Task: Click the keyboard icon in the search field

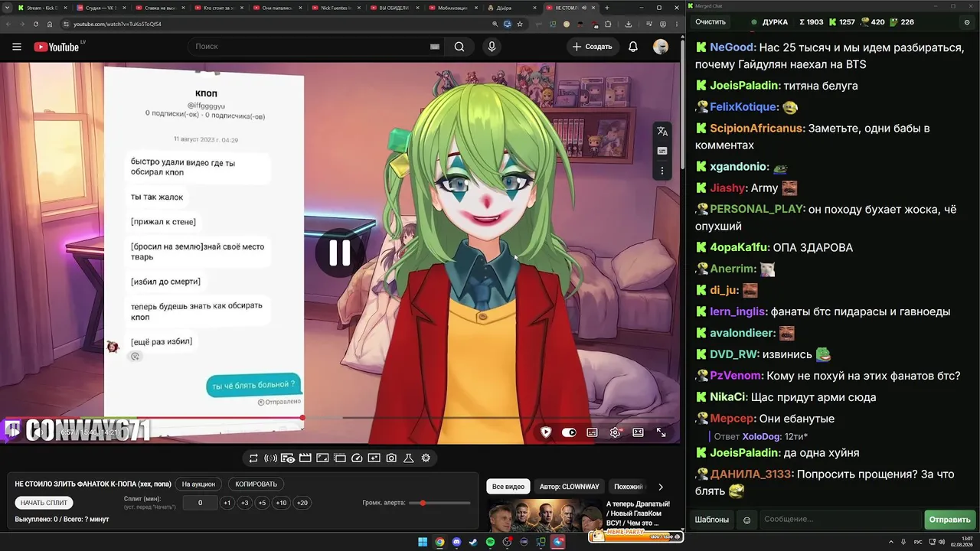Action: coord(435,47)
